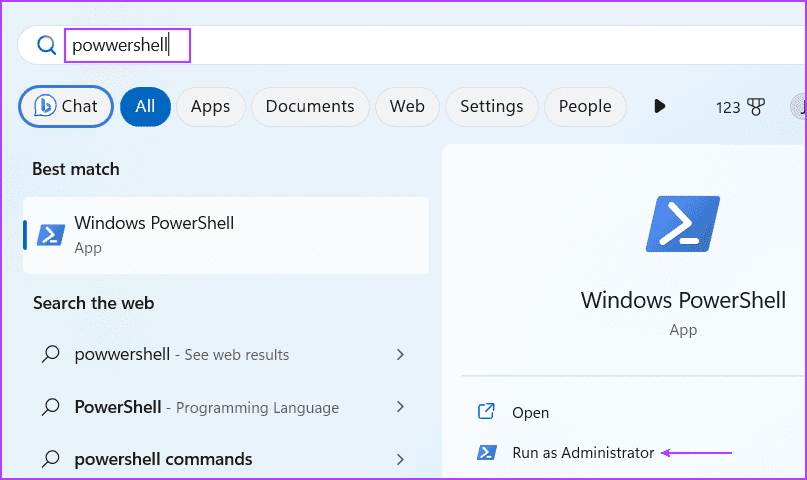Choose Open in the details pane

(530, 413)
